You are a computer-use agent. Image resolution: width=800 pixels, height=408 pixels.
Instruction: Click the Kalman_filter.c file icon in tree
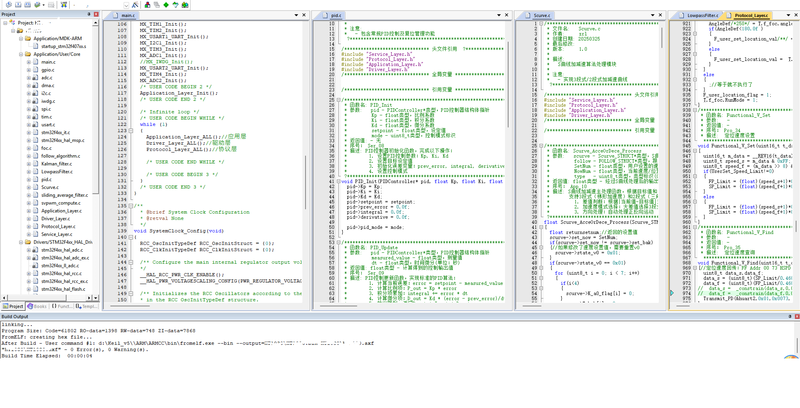35,162
